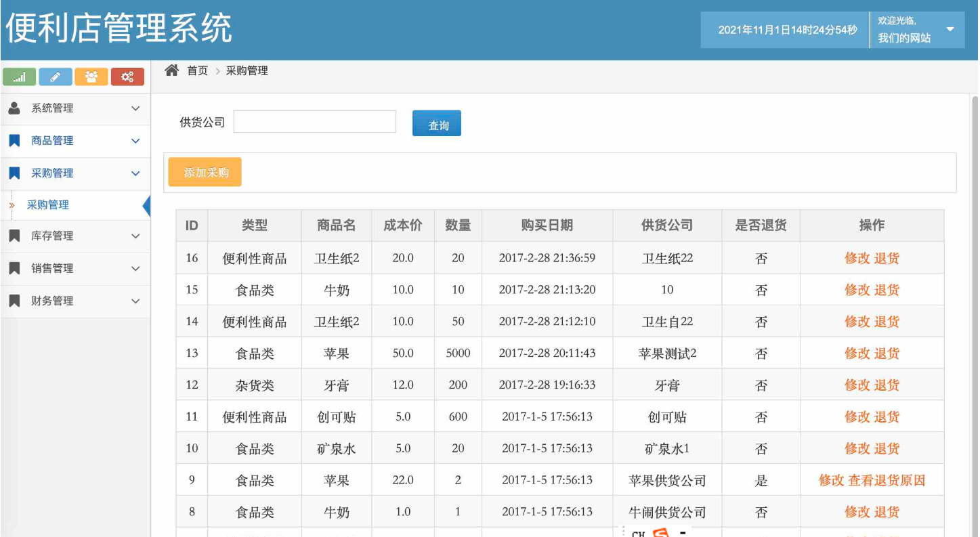This screenshot has width=980, height=537.
Task: Click the home icon in breadcrumb
Action: pyautogui.click(x=172, y=70)
